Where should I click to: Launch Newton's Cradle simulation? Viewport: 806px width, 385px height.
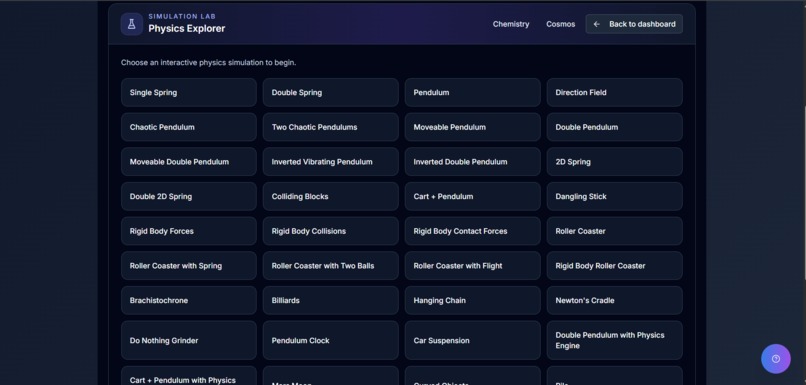[x=614, y=301]
